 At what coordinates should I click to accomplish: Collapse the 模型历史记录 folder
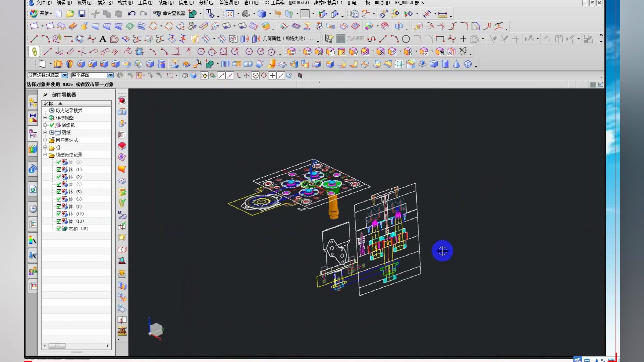[45, 155]
